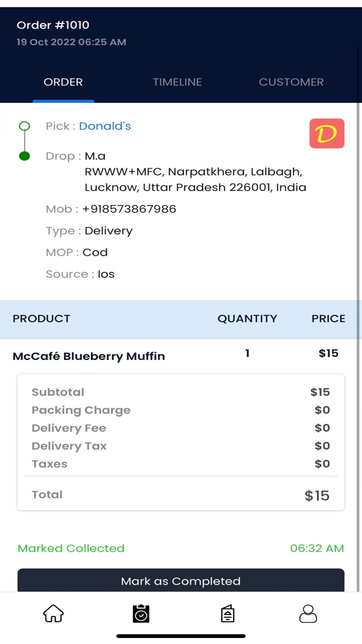Open the Home icon in bottom bar
Image resolution: width=362 pixels, height=644 pixels.
(54, 614)
